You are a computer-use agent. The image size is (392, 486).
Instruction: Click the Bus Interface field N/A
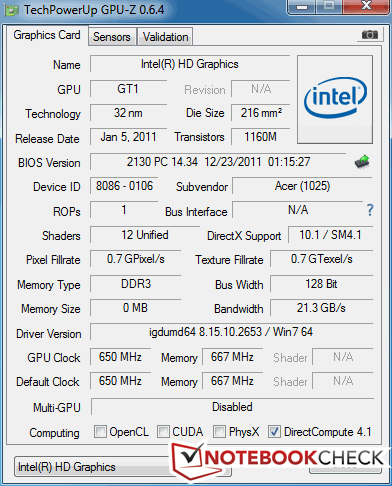tap(298, 210)
